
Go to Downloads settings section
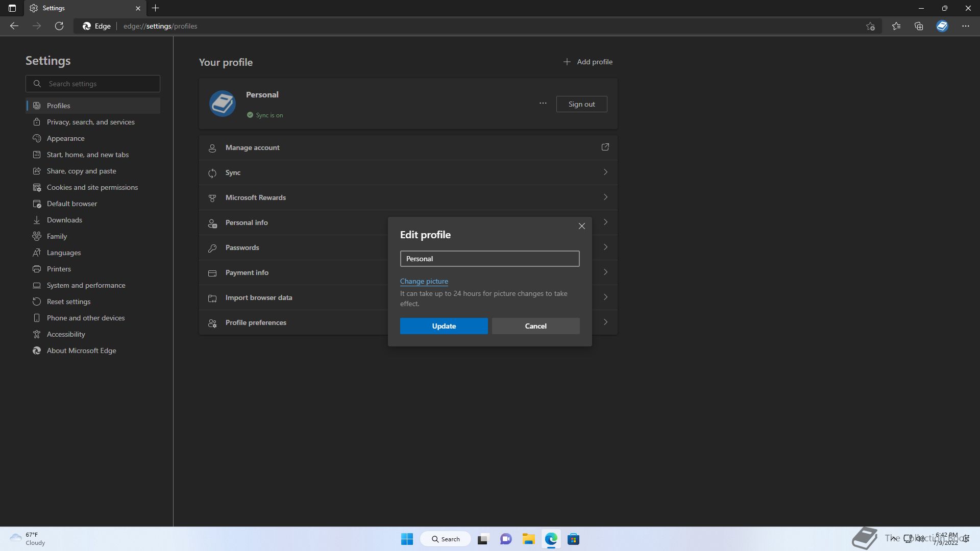[x=64, y=220]
